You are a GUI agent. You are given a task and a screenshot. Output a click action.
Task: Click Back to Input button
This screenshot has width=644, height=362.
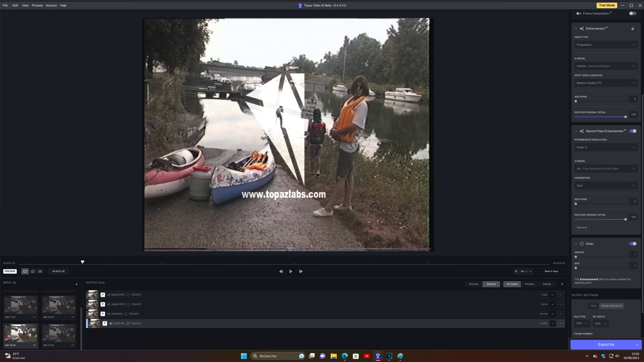click(551, 271)
